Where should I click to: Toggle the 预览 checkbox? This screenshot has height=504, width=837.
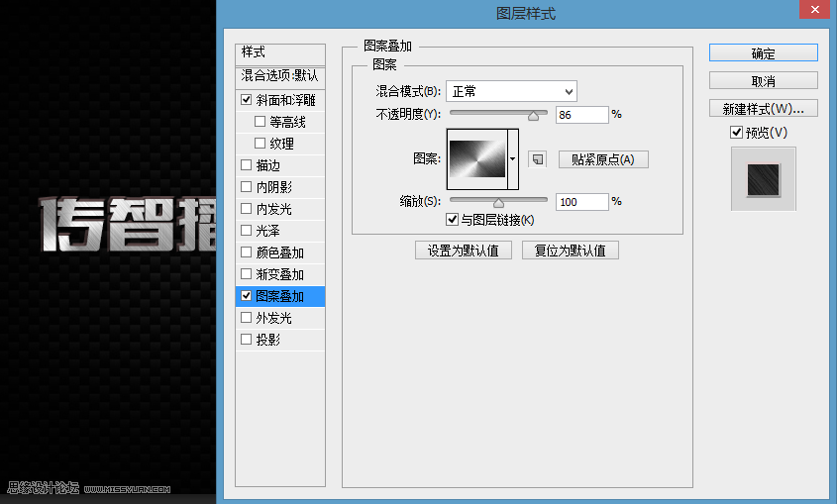[736, 133]
